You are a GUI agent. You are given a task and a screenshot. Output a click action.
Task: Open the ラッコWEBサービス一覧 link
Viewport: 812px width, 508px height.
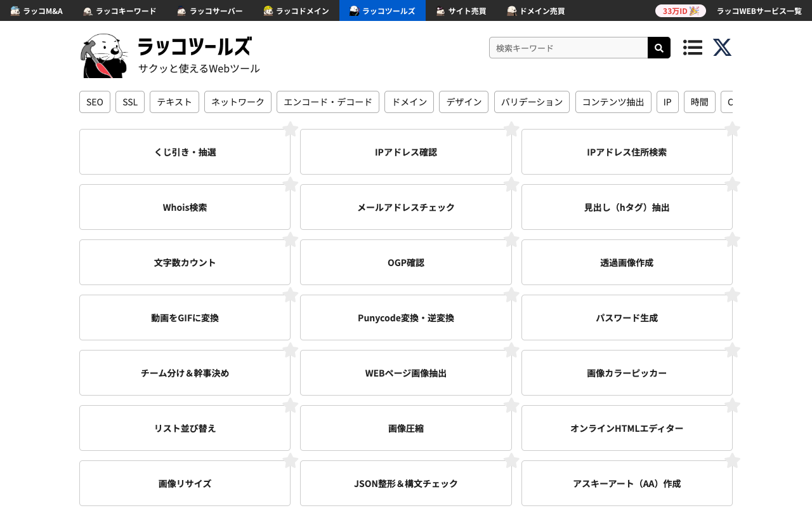click(759, 10)
